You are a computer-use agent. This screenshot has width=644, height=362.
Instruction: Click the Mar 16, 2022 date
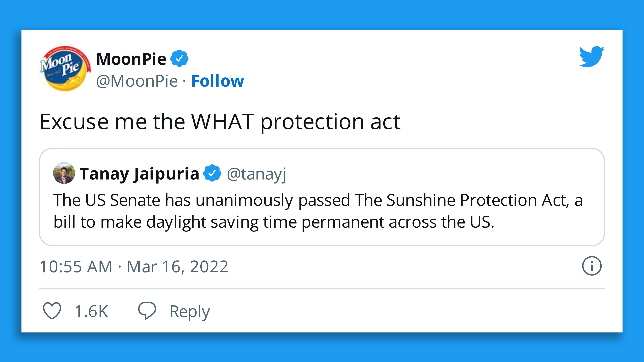coord(177,267)
